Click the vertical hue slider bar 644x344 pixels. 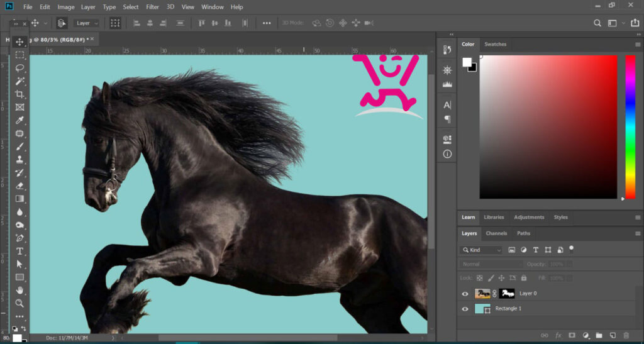coord(630,127)
